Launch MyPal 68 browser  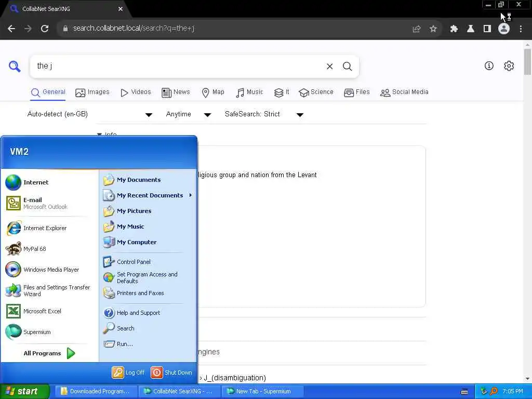49,249
